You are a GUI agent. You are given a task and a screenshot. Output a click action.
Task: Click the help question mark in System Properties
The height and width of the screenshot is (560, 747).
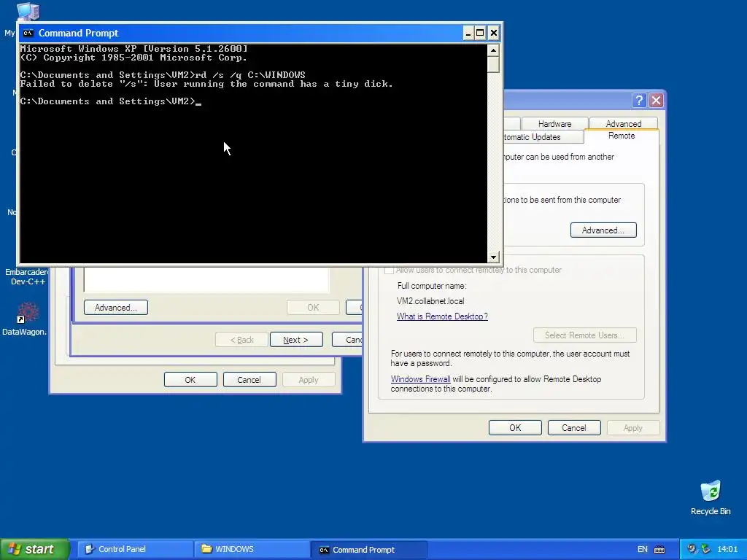(638, 100)
